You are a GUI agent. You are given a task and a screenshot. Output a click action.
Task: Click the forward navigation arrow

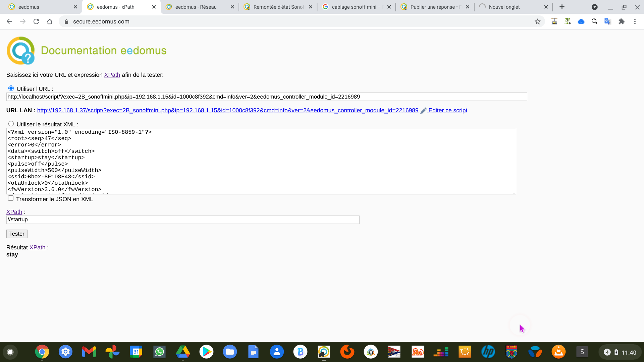23,21
